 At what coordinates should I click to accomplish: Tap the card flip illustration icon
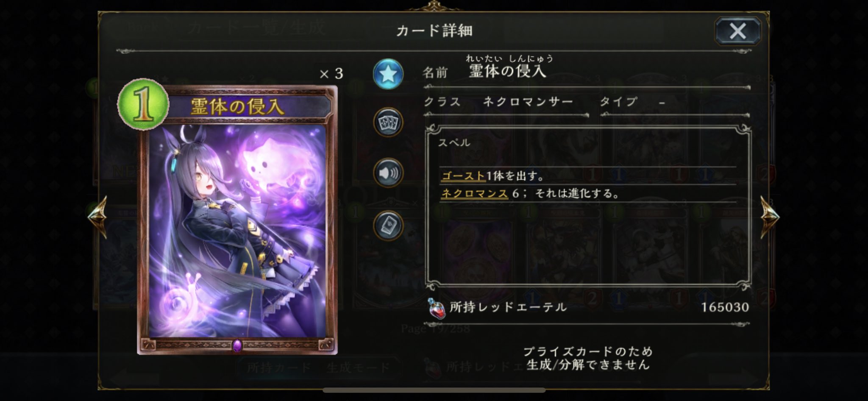(388, 225)
